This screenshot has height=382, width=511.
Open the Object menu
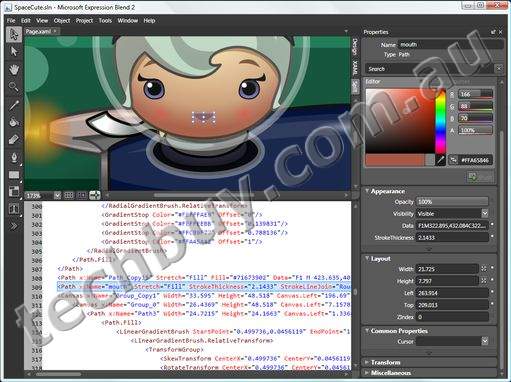tap(62, 21)
